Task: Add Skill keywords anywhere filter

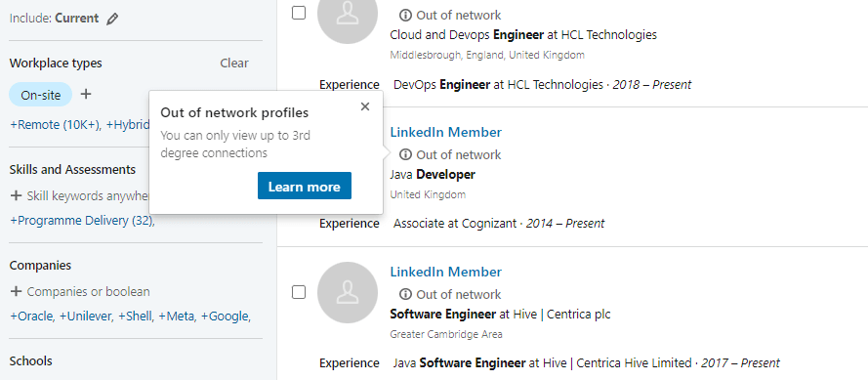Action: [80, 196]
